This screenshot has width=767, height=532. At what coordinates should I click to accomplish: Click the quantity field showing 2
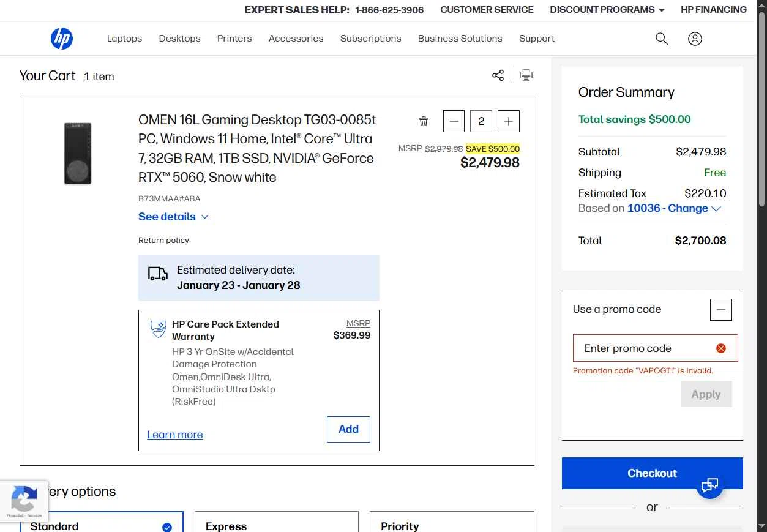tap(481, 121)
